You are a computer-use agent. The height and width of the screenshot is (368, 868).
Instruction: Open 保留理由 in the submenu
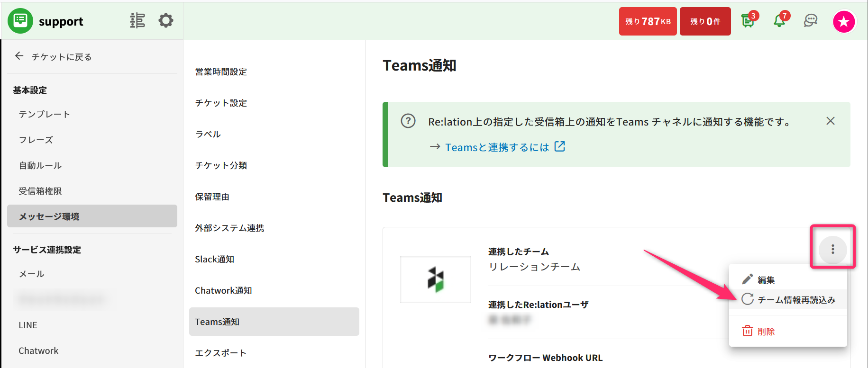click(212, 197)
